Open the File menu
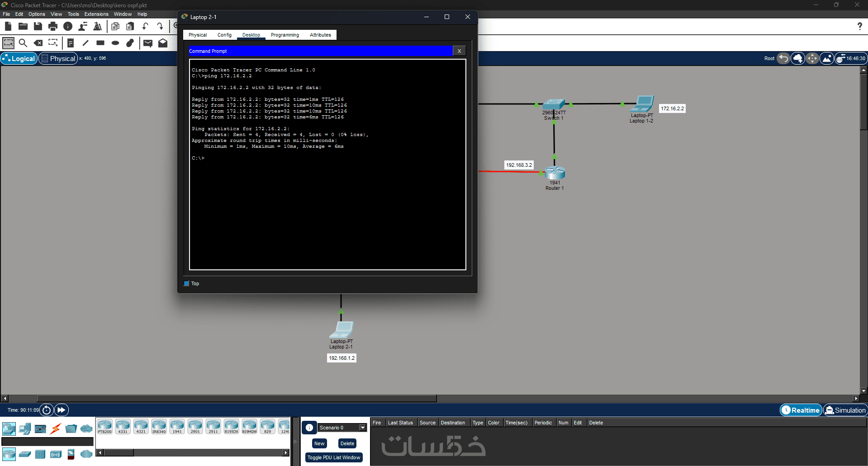868x466 pixels. click(6, 14)
